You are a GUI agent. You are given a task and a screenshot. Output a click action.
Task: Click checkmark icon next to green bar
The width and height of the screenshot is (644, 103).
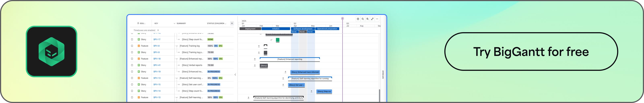pos(271,40)
